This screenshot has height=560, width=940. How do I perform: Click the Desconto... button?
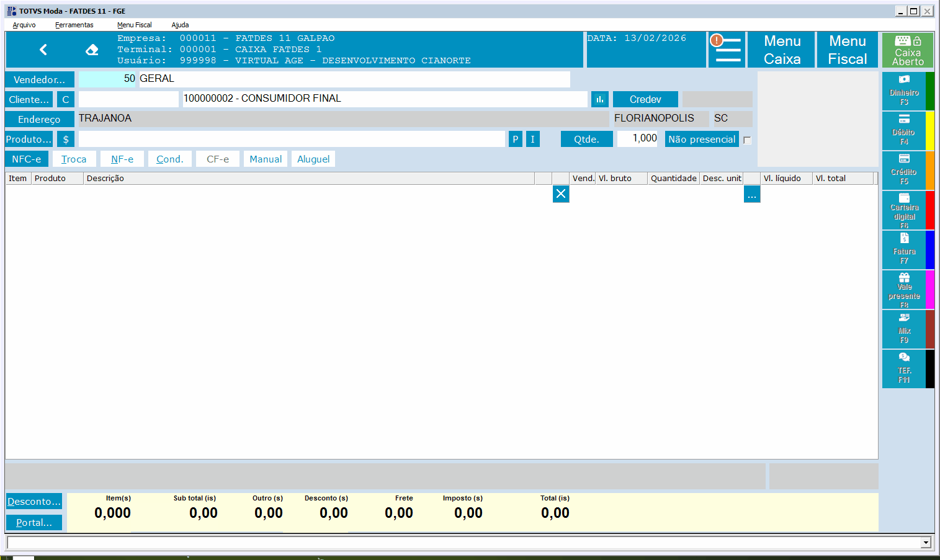point(34,501)
